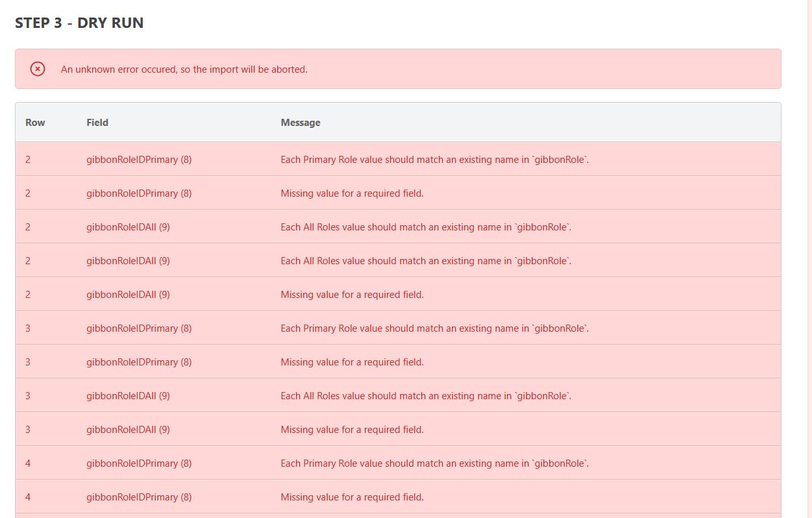Screen dimensions: 812x518
Task: Select row 3 gibbonRoleIDAll 'Missing value' message
Action: [x=352, y=429]
